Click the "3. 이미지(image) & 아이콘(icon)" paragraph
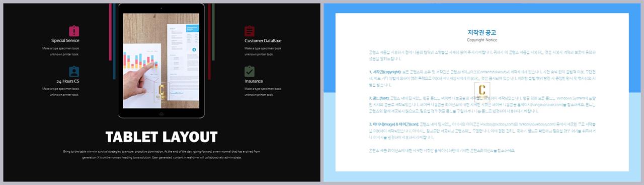 [482, 130]
